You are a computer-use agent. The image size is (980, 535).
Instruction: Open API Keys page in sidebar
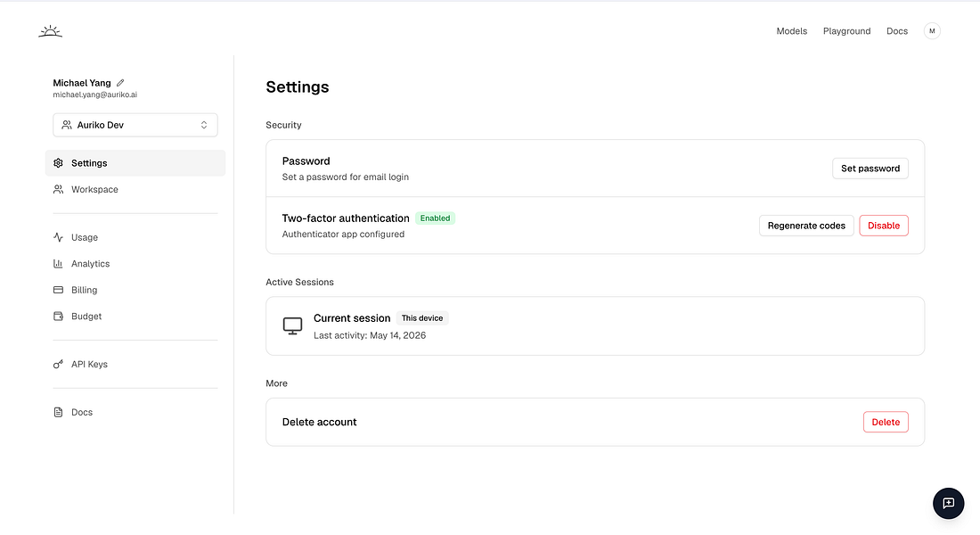tap(135, 364)
